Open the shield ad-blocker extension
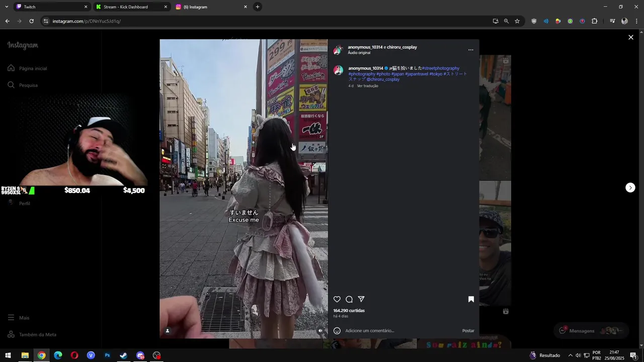 534,21
